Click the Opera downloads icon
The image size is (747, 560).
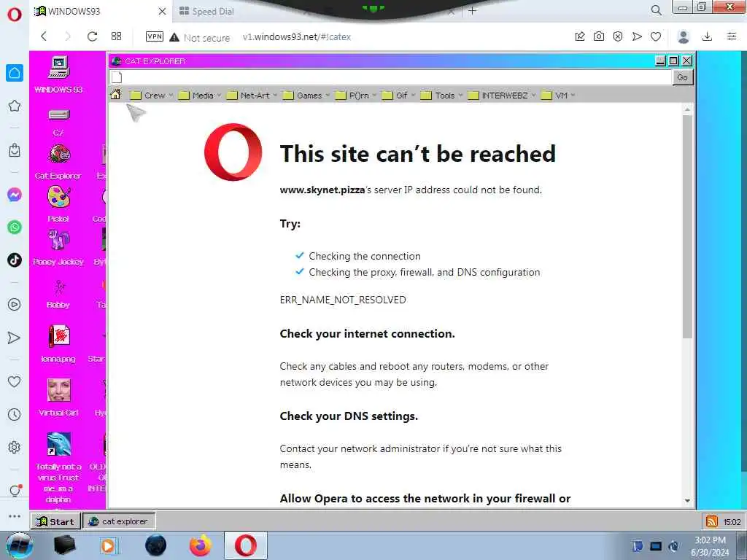coord(708,36)
